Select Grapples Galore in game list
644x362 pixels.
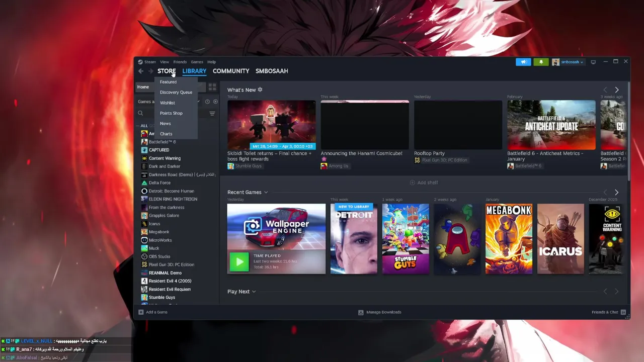click(164, 216)
